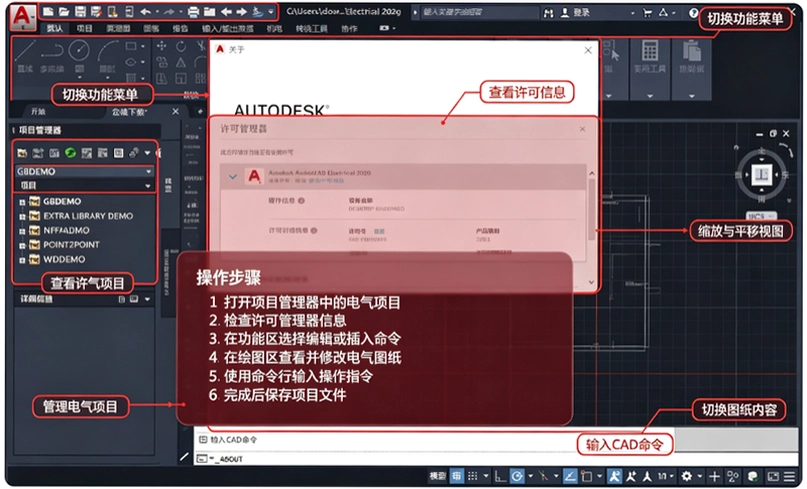The image size is (807, 489).
Task: Toggle the grid display in status bar
Action: tap(457, 476)
